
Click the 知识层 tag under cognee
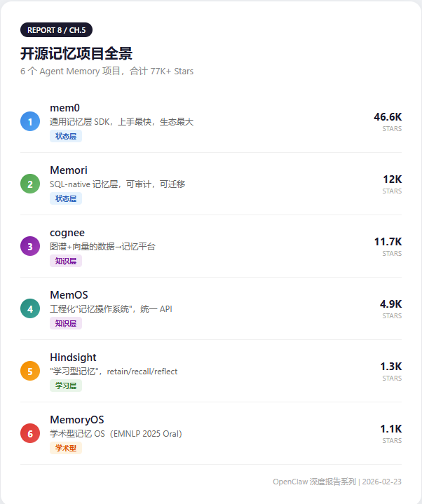pyautogui.click(x=66, y=261)
